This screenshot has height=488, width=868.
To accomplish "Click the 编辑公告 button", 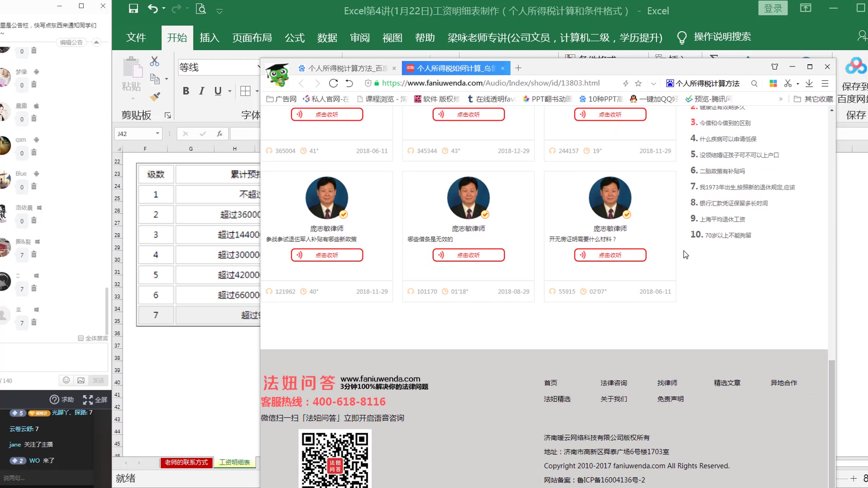I will (x=71, y=42).
